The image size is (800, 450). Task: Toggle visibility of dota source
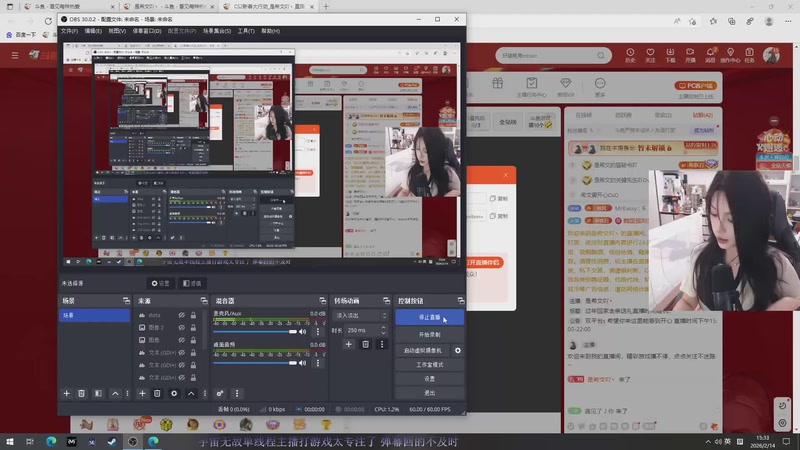(182, 315)
